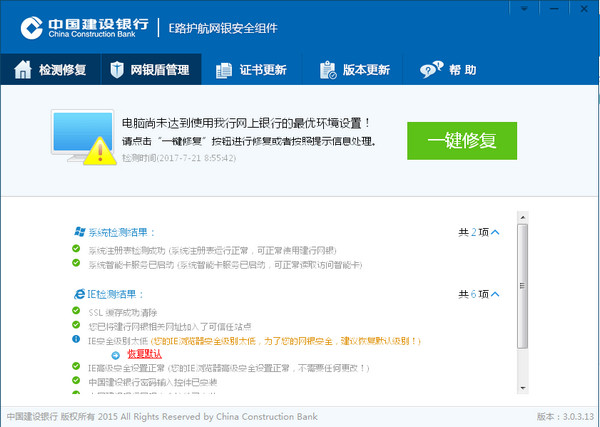Image resolution: width=600 pixels, height=427 pixels.
Task: Click the Windows logo next to 系统检测结果
Action: (x=80, y=232)
